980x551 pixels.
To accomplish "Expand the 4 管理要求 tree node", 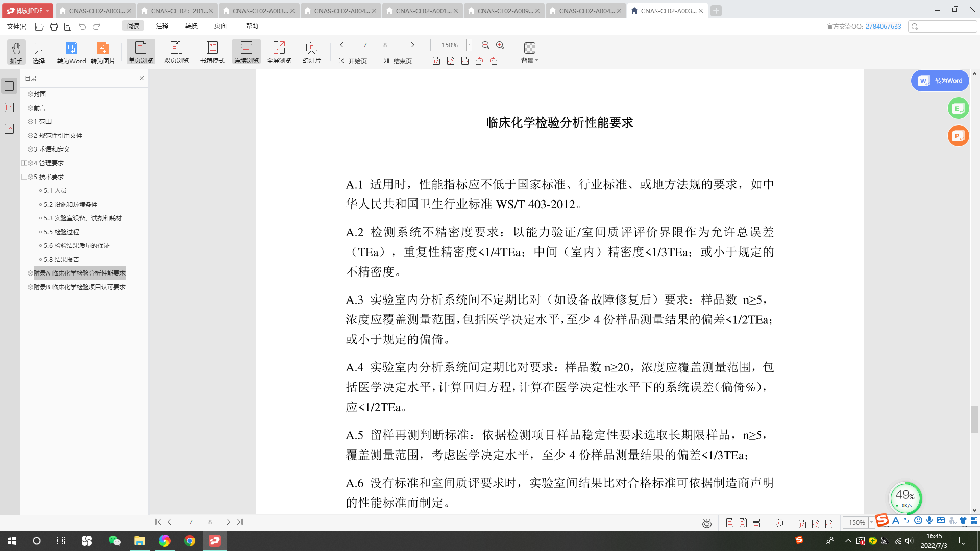I will 24,163.
